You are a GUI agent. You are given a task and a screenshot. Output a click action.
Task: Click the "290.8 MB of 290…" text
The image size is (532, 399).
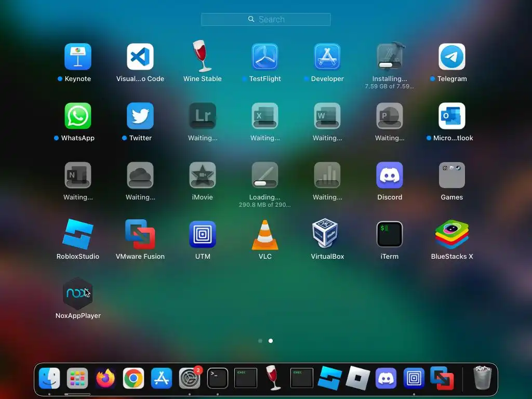click(264, 205)
